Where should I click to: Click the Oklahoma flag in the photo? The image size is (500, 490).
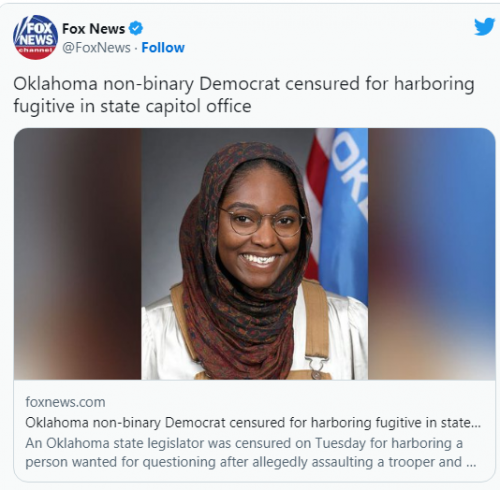pyautogui.click(x=345, y=213)
